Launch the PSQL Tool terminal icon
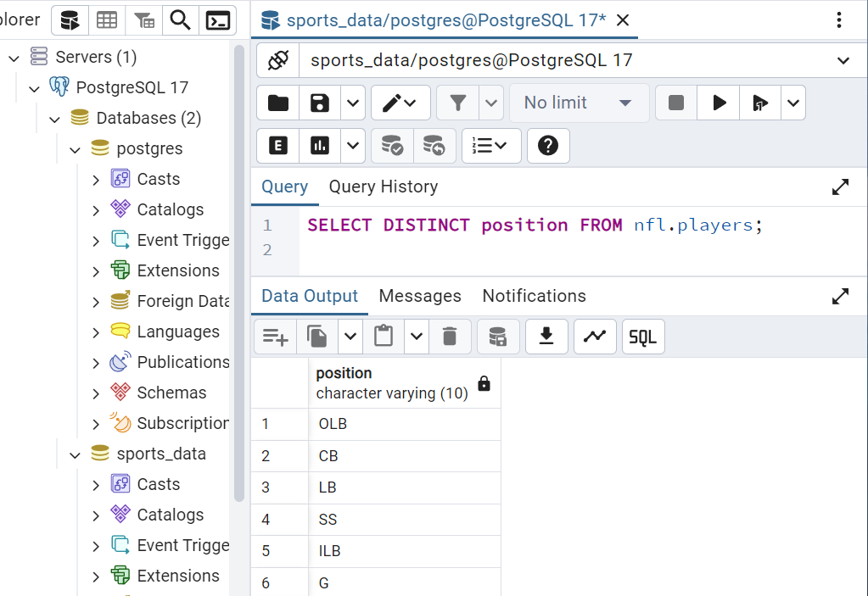 click(x=217, y=20)
